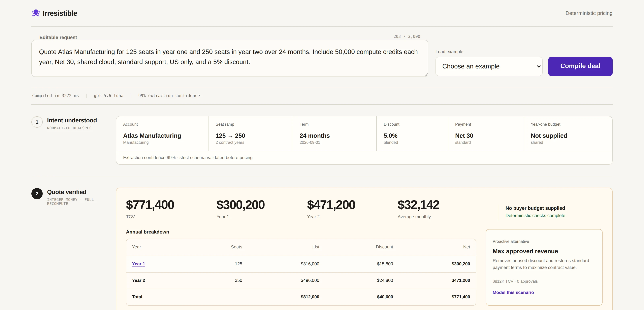Grab the request text area resize handle
Viewport: 644px width, 310px height.
pos(426,74)
